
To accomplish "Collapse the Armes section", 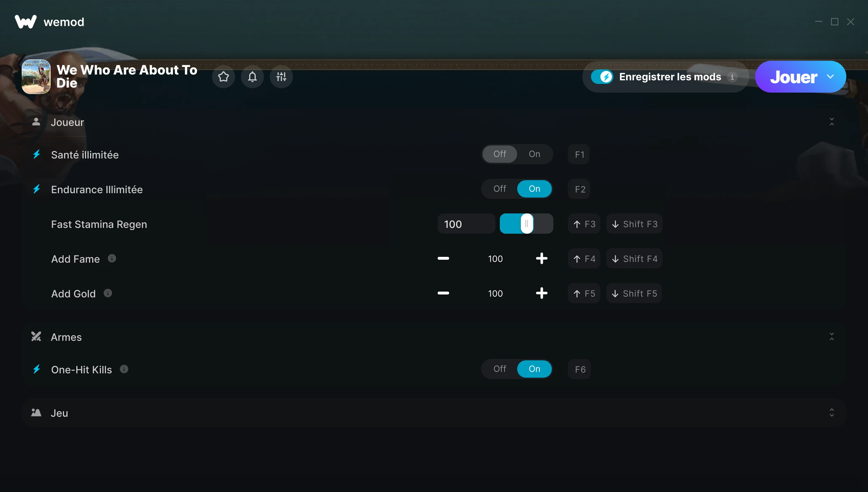I will coord(831,337).
